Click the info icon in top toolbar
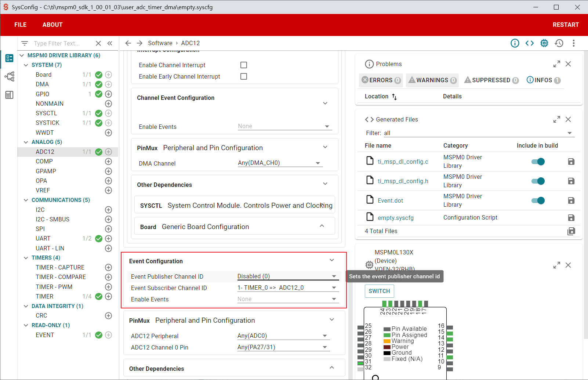 point(515,43)
